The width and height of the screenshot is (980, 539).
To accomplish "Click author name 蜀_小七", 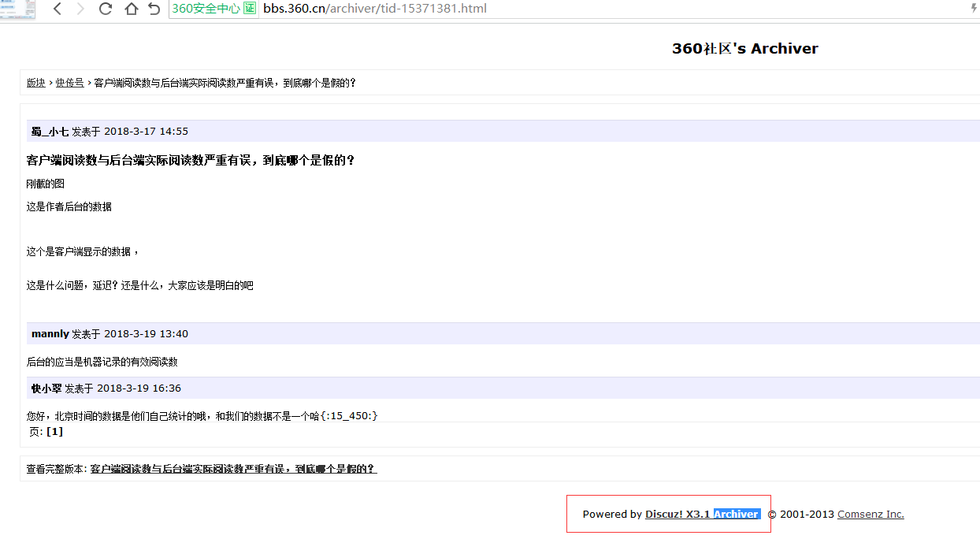I will coord(50,132).
